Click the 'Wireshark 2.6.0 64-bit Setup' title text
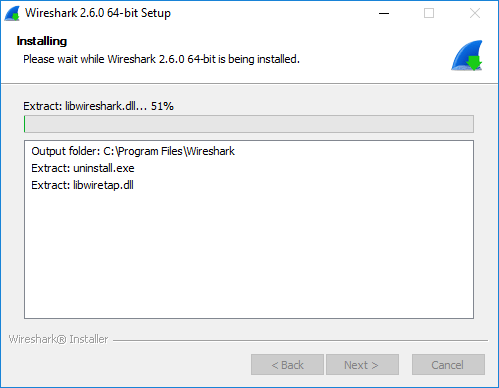Screen dimensions: 499x388 tap(98, 13)
